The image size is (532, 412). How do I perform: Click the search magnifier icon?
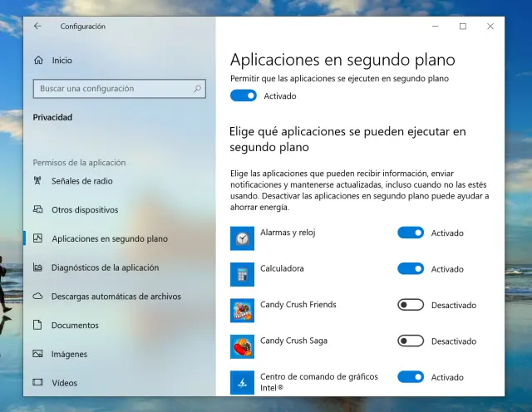(198, 89)
